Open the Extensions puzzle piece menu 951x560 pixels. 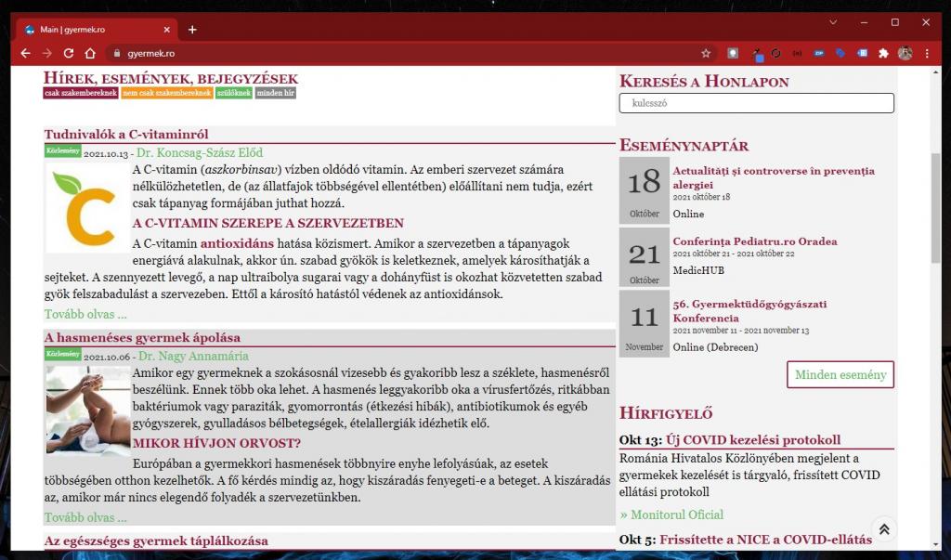(x=883, y=54)
